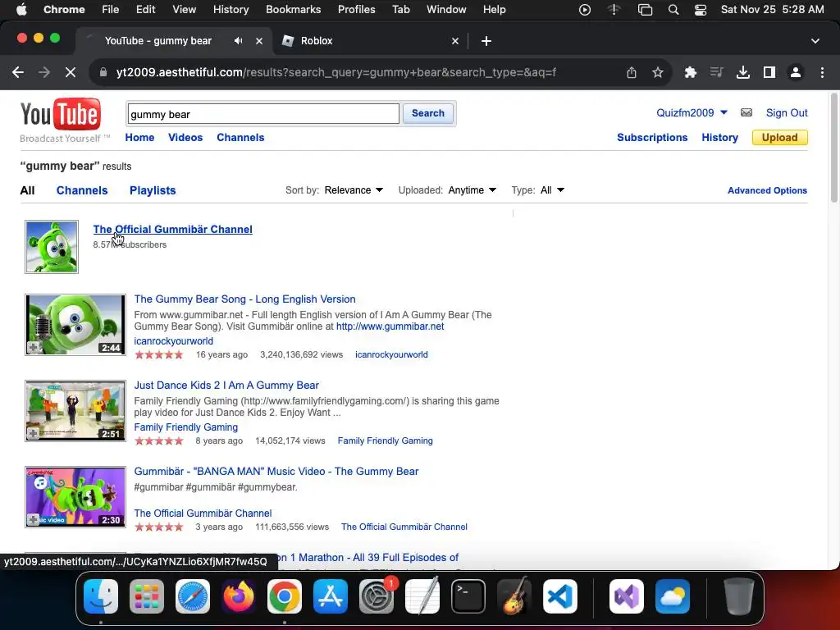Open Terminal from the dock
The width and height of the screenshot is (840, 630).
point(468,596)
